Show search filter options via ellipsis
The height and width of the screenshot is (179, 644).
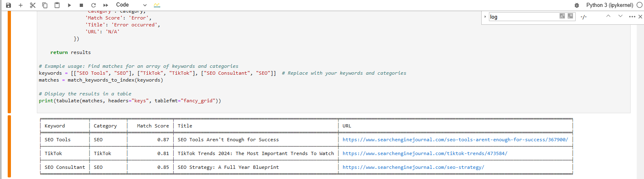[632, 17]
